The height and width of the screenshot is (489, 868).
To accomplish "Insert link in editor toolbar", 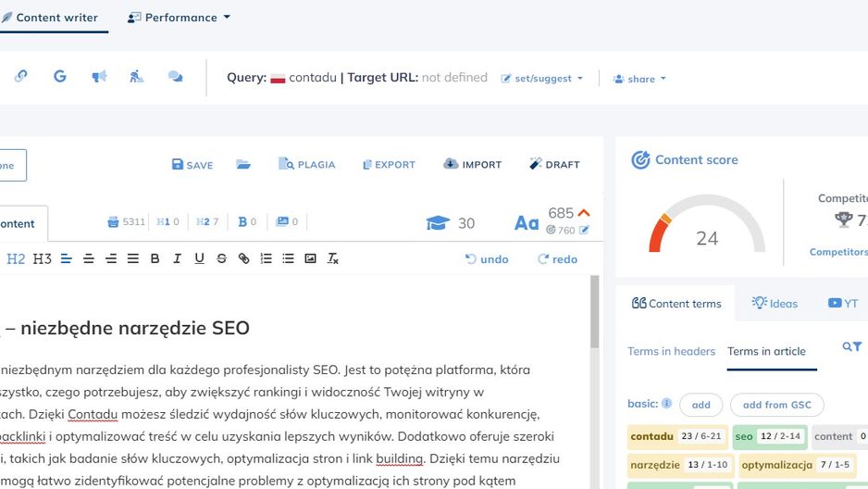I will pyautogui.click(x=243, y=258).
